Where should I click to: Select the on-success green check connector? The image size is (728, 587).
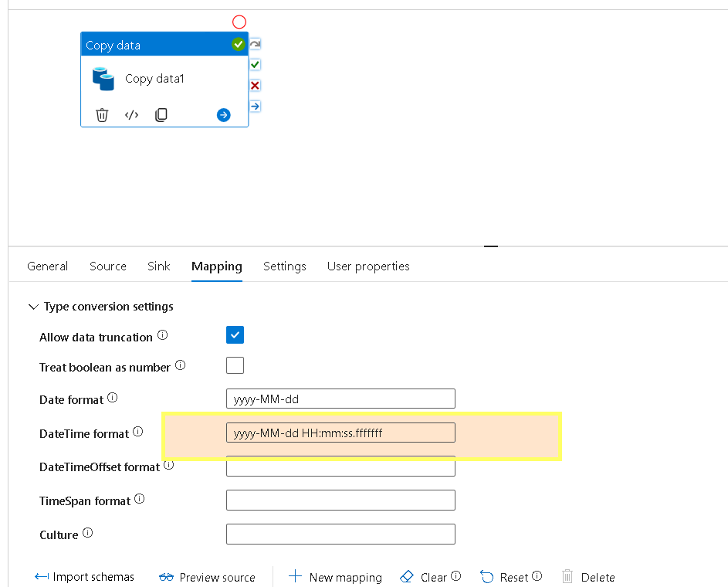coord(255,65)
